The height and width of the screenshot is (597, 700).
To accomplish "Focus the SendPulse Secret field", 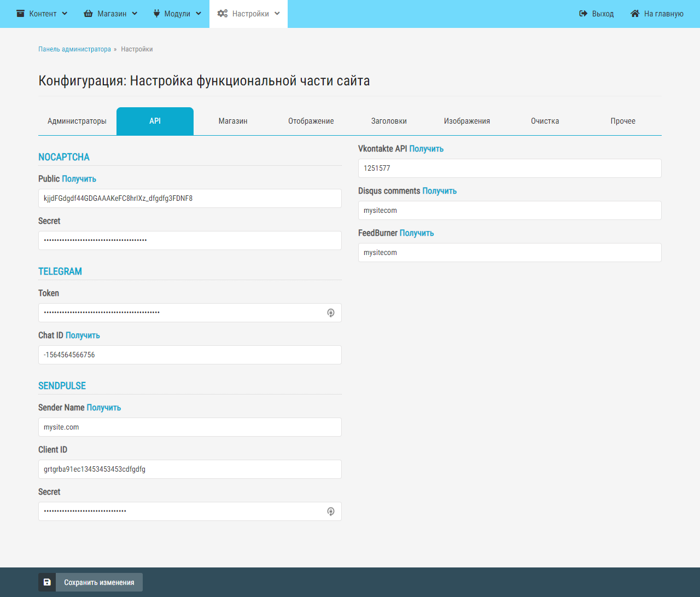I will point(190,511).
